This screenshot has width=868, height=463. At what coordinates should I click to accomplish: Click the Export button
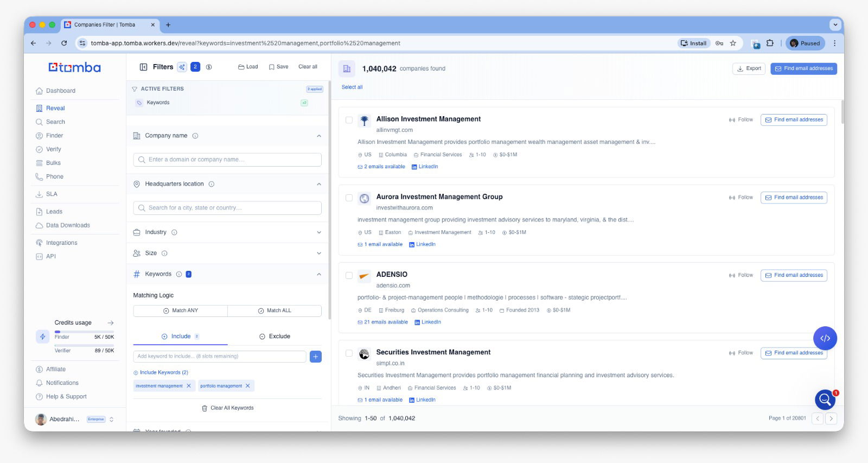(749, 68)
